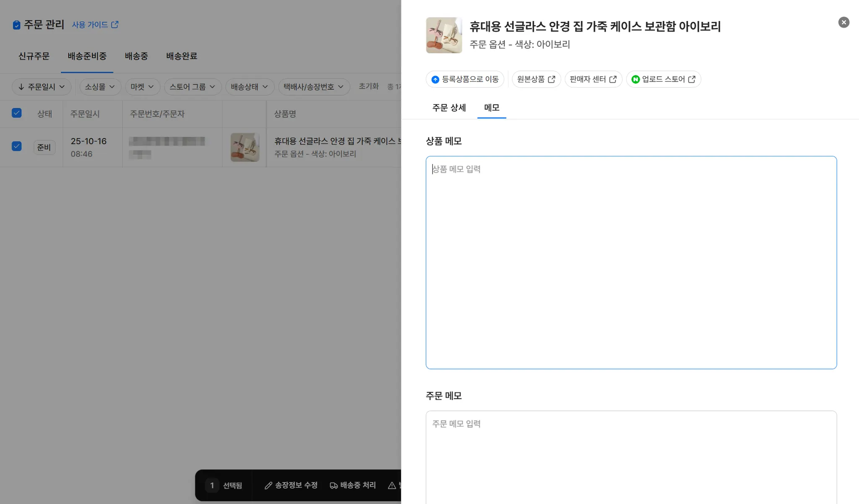Open the 판매자 센터 external link

[593, 79]
